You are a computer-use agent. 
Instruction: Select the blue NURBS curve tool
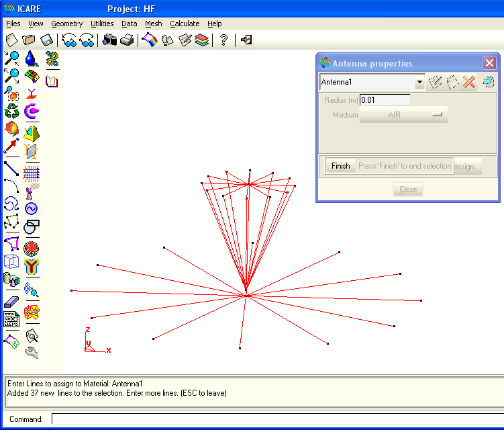click(x=11, y=204)
